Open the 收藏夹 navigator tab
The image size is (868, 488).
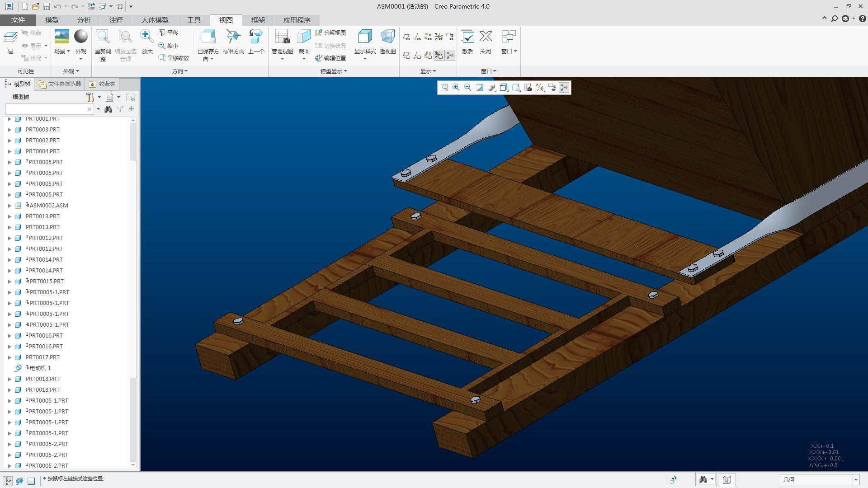point(103,84)
